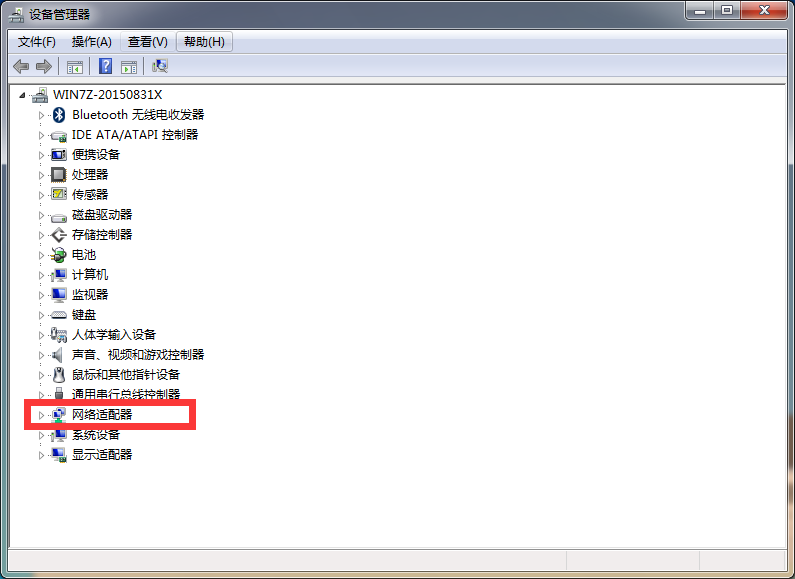Select the 鼠标和其他指针设备 item
Image resolution: width=795 pixels, height=579 pixels.
pos(126,375)
